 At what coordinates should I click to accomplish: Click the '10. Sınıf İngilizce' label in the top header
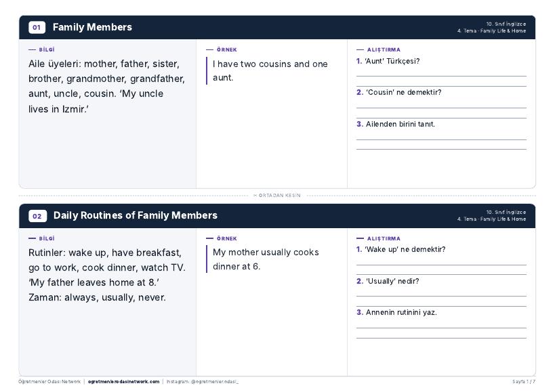[x=506, y=24]
